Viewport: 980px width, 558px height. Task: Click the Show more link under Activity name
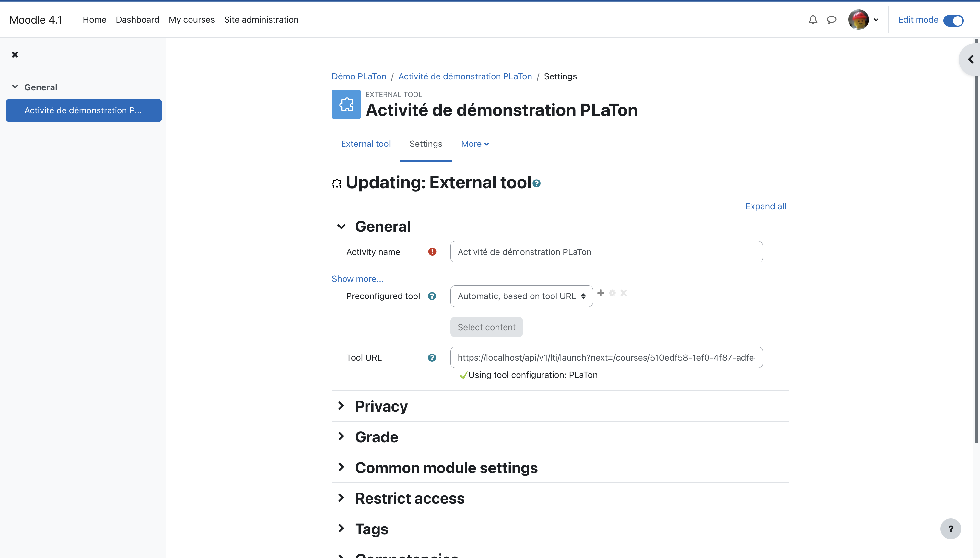coord(357,279)
